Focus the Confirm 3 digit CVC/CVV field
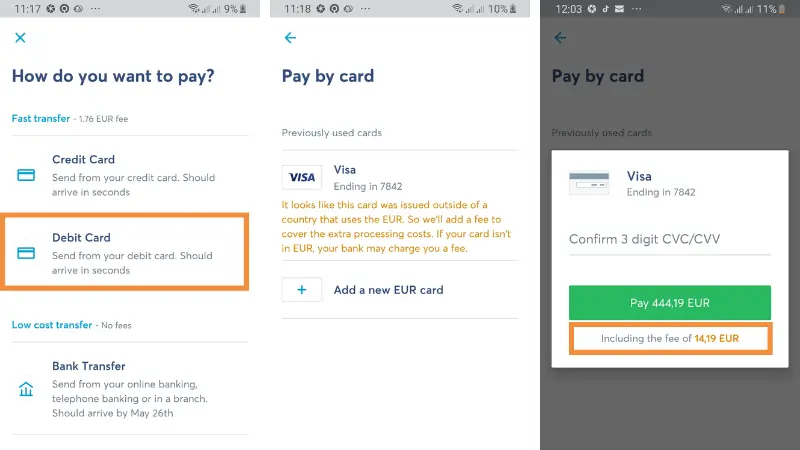Viewport: 800px width, 450px height. click(669, 240)
